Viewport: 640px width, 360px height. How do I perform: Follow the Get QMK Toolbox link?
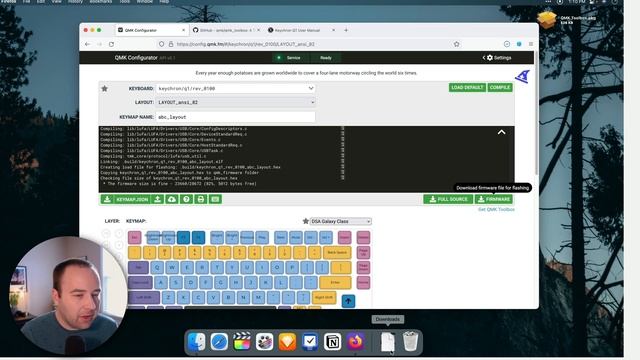496,209
